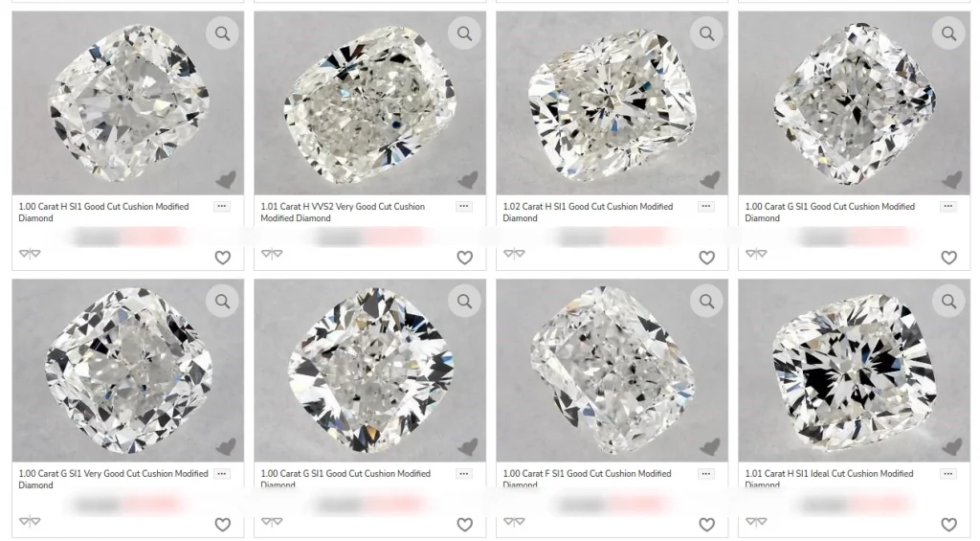Click the gray heart overlay on 1.00 Carat F SI1 image
980x541 pixels.
tap(709, 446)
